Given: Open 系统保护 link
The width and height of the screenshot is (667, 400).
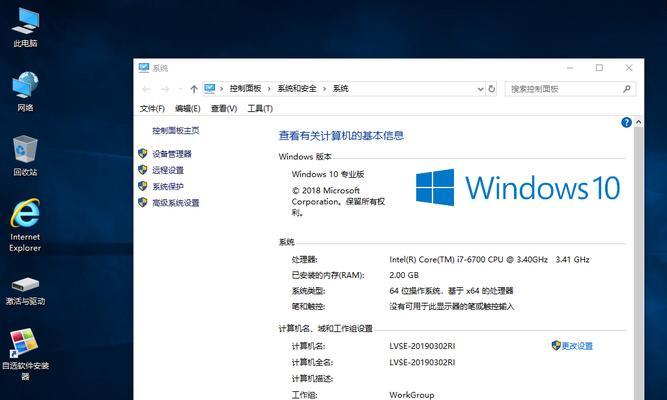Looking at the screenshot, I should (168, 186).
